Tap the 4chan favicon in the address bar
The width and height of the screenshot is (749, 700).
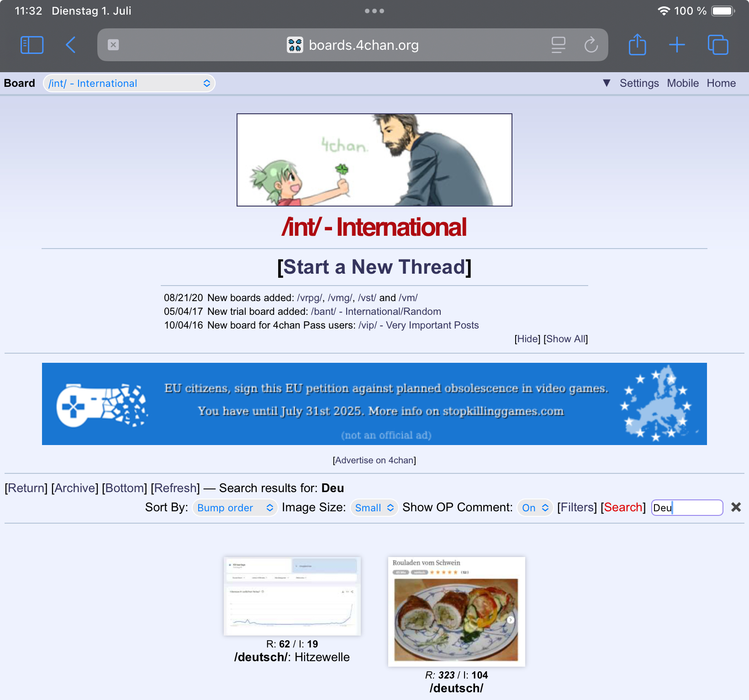[x=295, y=45]
